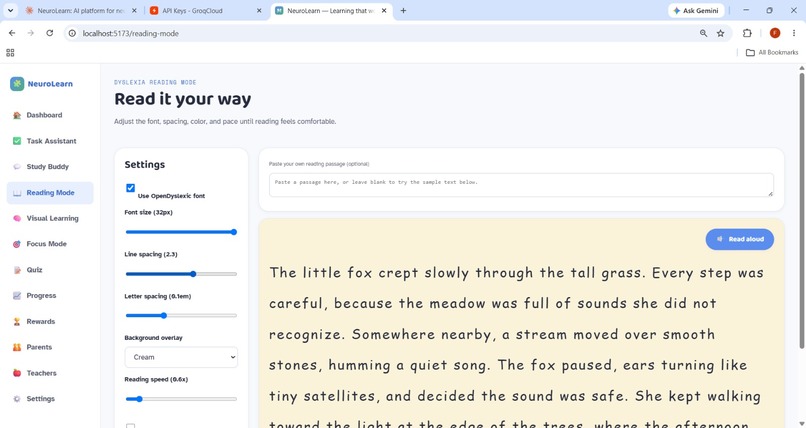This screenshot has height=428, width=806.
Task: Go to Study Buddy page
Action: (x=50, y=166)
